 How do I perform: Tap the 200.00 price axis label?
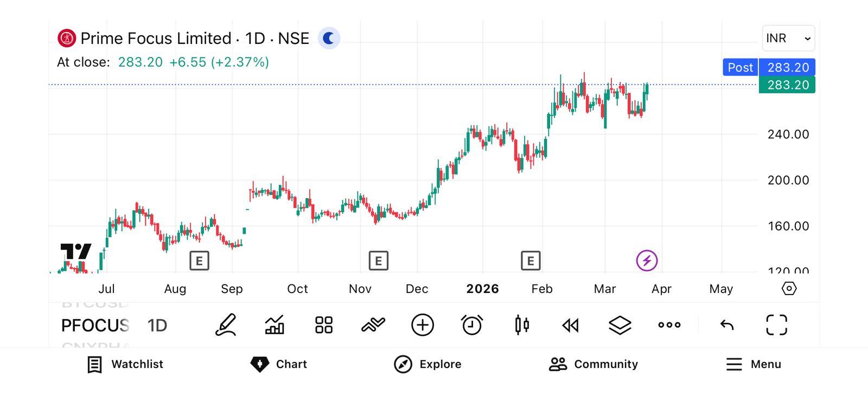pyautogui.click(x=788, y=180)
